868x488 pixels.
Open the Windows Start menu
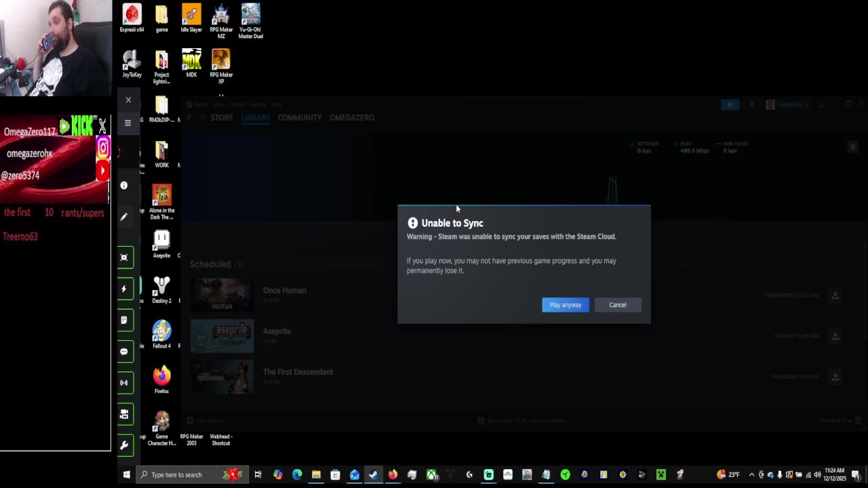[126, 474]
